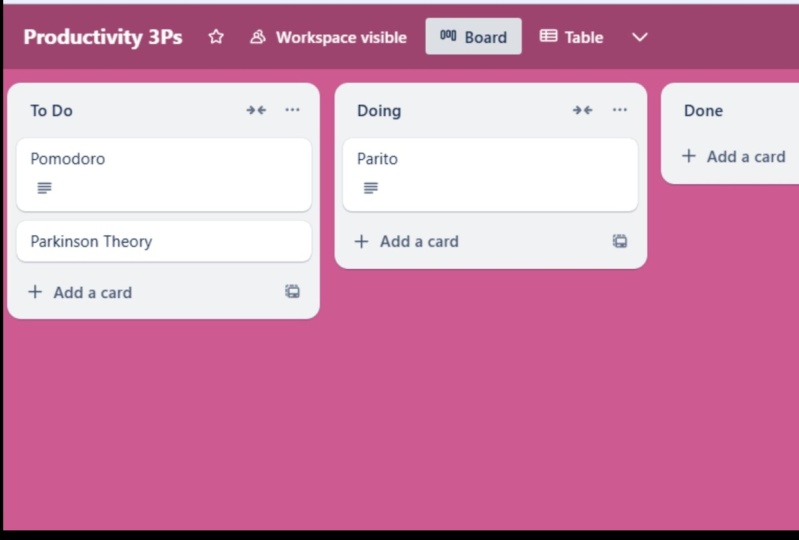Open Doing list actions menu
This screenshot has width=799, height=540.
point(620,110)
